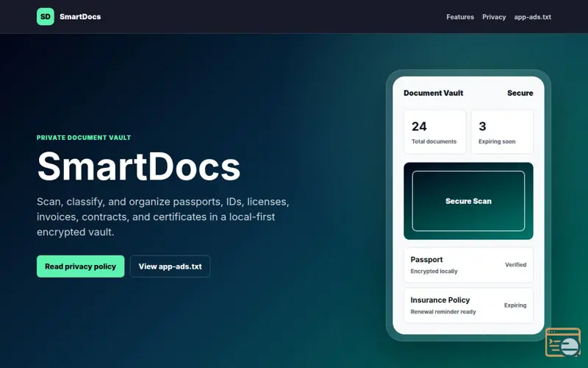Viewport: 588px width, 368px height.
Task: Click the Document Vault title
Action: coord(434,93)
